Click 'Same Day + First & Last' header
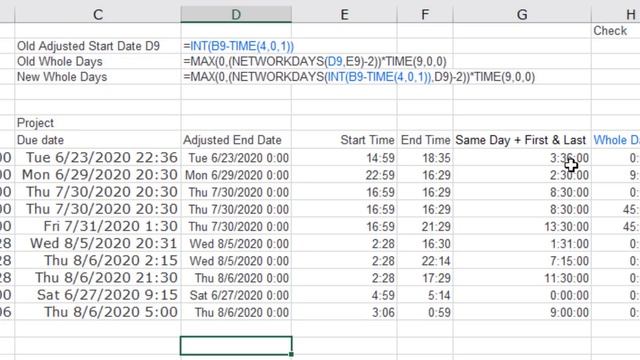This screenshot has width=640, height=360. click(x=520, y=140)
